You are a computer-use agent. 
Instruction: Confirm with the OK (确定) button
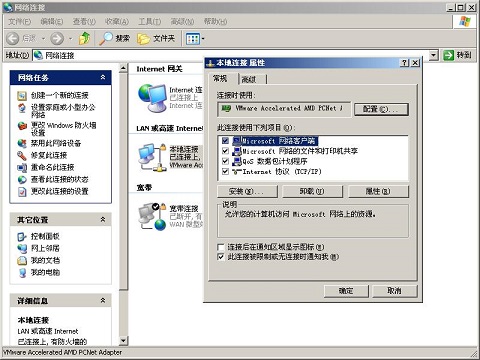click(x=346, y=291)
